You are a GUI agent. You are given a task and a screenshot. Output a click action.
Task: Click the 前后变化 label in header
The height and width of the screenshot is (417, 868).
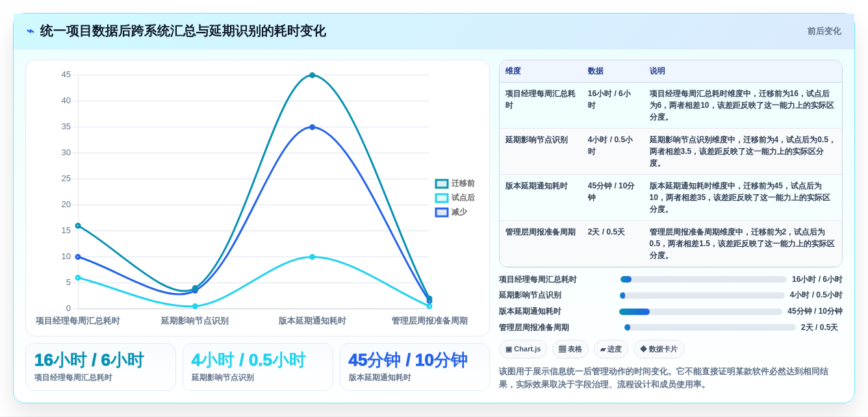(x=824, y=31)
